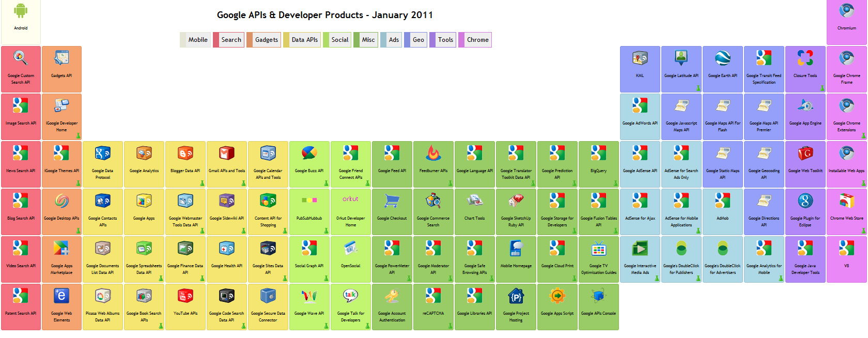Click the reCAPTCHA label link
868x338 pixels.
433,313
